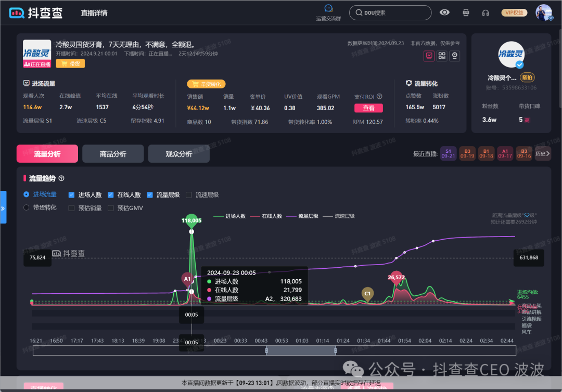Select recent live S1 09-21
Screen dimensions: 562x392
[x=448, y=153]
